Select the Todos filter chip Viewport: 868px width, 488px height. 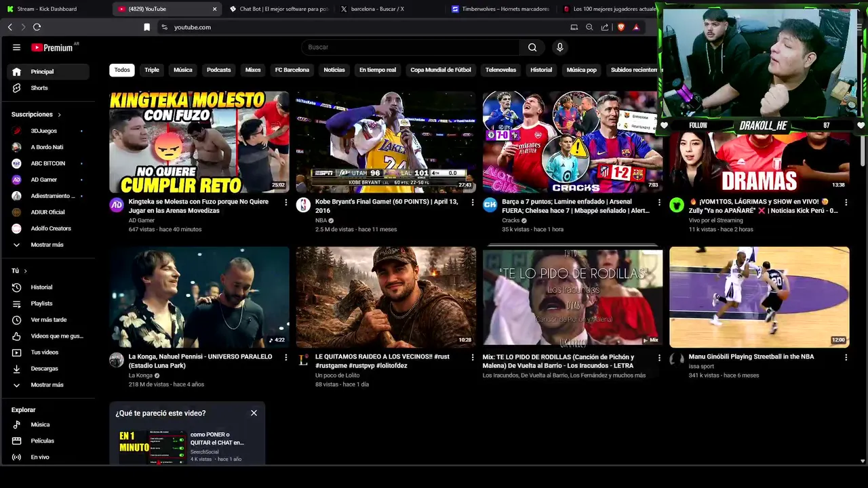(x=122, y=70)
